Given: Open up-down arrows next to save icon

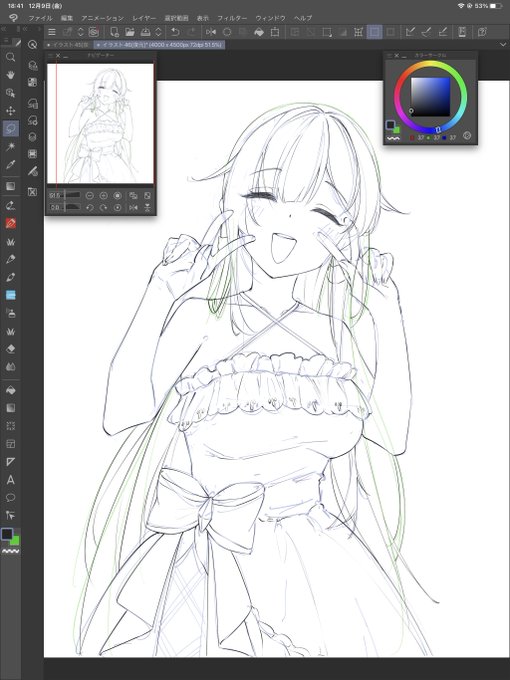Looking at the screenshot, I should [x=158, y=32].
